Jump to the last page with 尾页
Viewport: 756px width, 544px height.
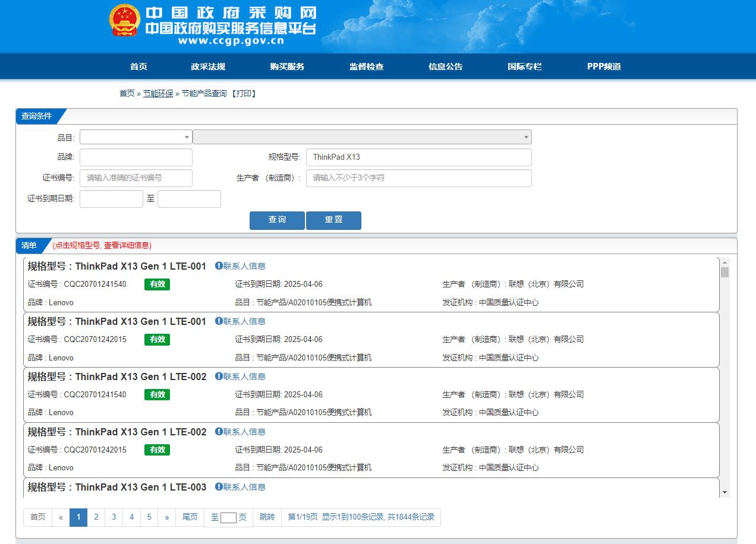(x=190, y=517)
